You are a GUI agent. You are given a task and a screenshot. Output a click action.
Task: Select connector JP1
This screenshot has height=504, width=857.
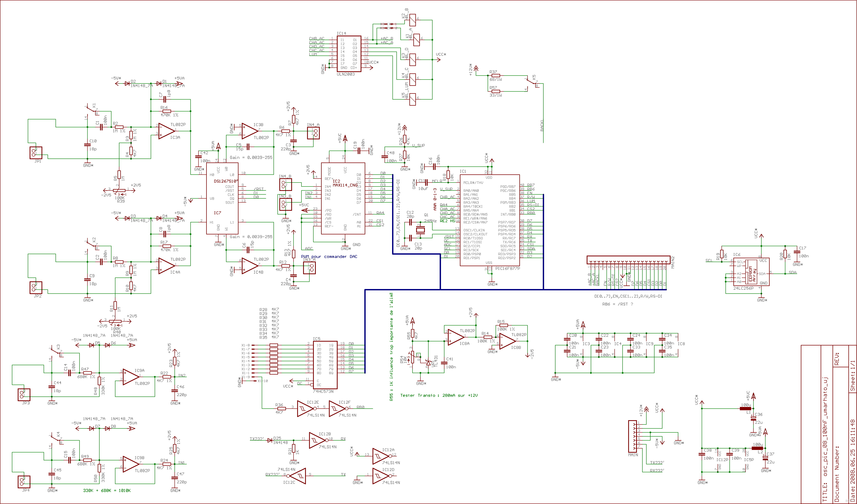click(36, 153)
